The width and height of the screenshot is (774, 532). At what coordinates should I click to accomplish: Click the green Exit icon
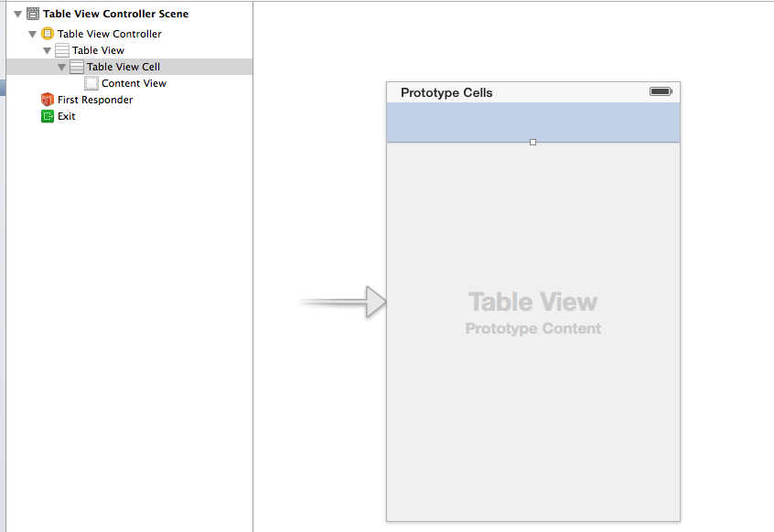tap(48, 116)
